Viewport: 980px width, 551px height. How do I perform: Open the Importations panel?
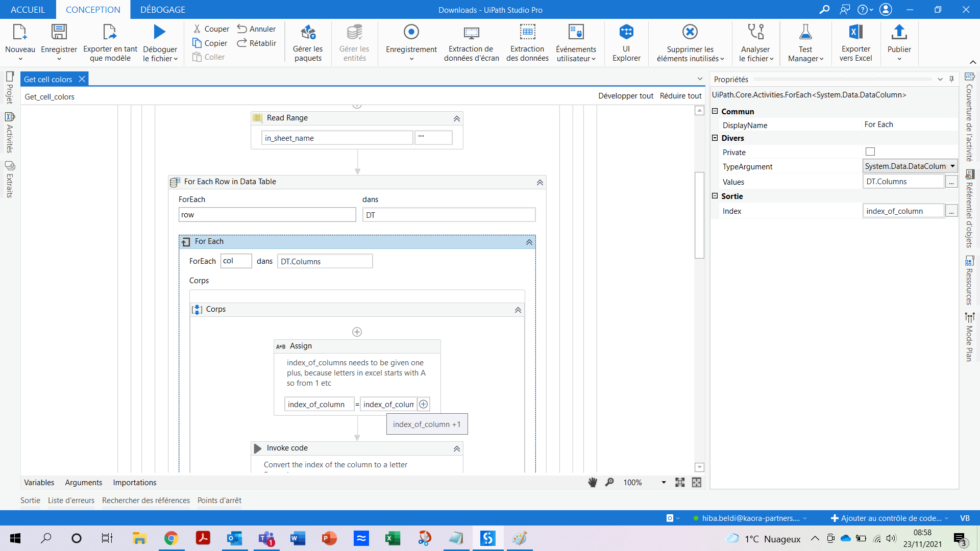(135, 483)
